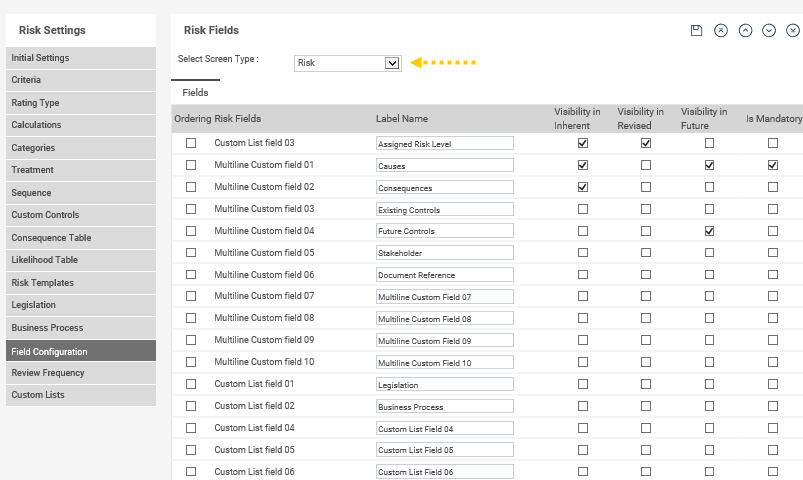The image size is (803, 480).
Task: Uncheck Visibility in Future for Future Controls
Action: coord(709,231)
